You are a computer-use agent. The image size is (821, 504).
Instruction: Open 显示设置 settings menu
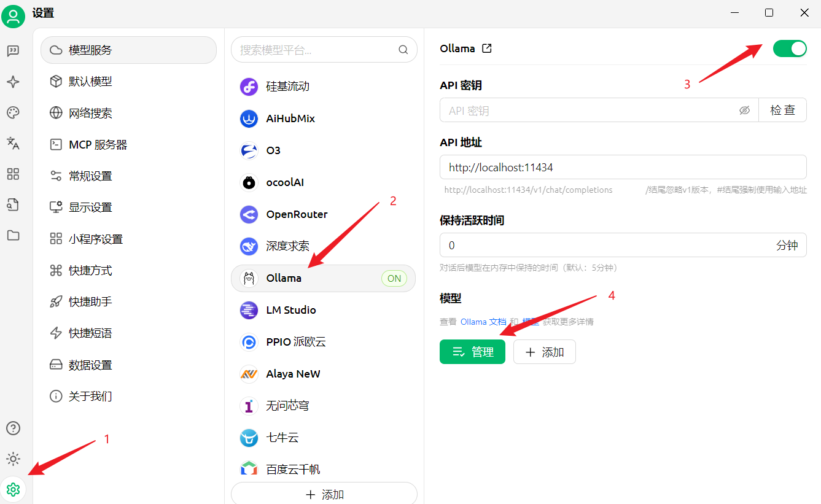coord(129,207)
